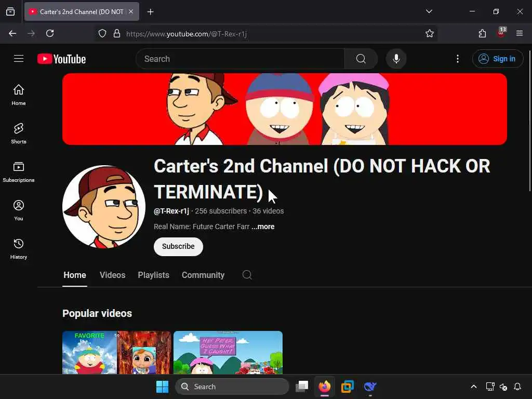This screenshot has width=532, height=399.
Task: View site security padlock info
Action: [117, 33]
